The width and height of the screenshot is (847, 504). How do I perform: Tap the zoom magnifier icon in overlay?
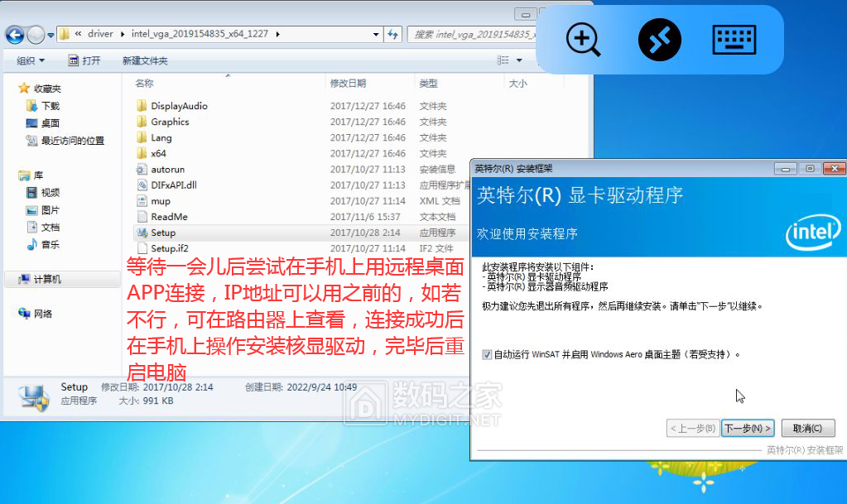[x=584, y=40]
